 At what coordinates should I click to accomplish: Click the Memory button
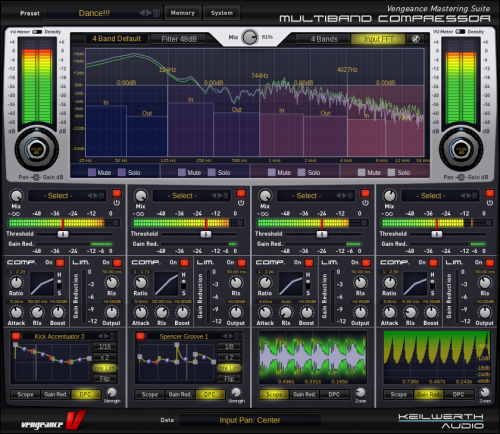point(183,13)
